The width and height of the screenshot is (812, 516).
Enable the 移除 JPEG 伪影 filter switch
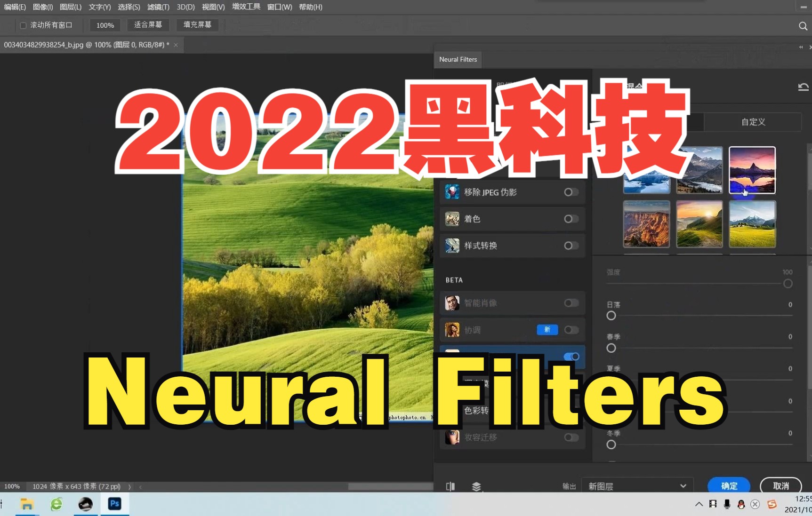(x=571, y=192)
